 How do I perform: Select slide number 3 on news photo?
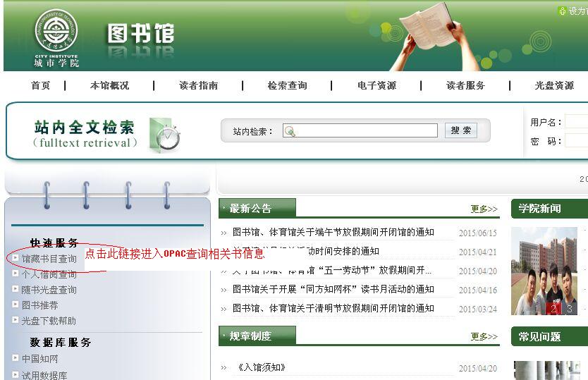pyautogui.click(x=569, y=309)
